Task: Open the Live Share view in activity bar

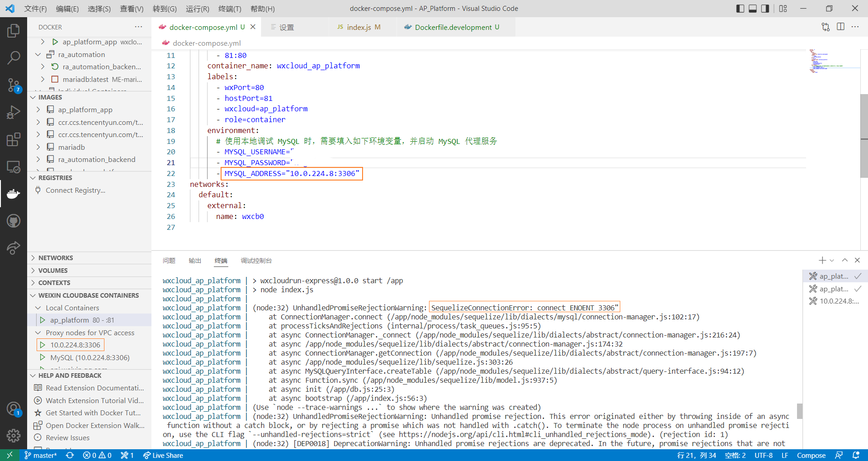Action: [x=14, y=248]
